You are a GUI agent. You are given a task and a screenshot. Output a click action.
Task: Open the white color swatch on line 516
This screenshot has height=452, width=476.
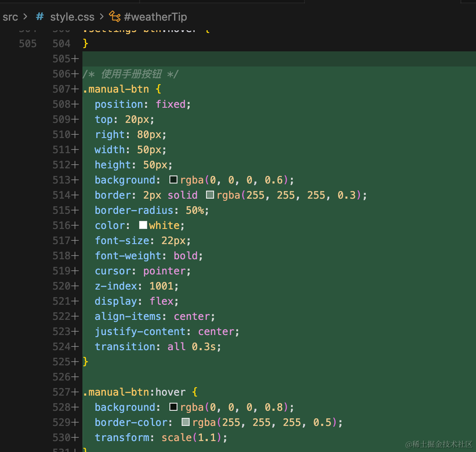143,225
